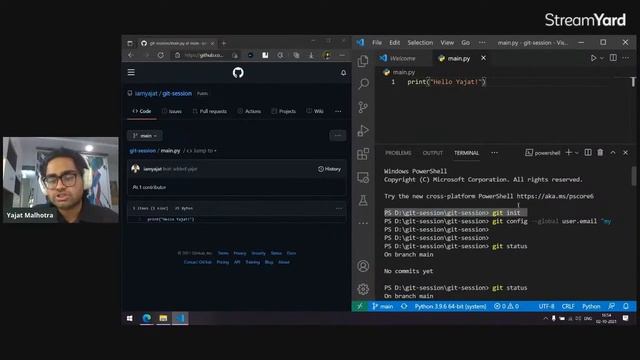Open the Issues tab on GitHub
The height and width of the screenshot is (360, 640).
(x=172, y=111)
